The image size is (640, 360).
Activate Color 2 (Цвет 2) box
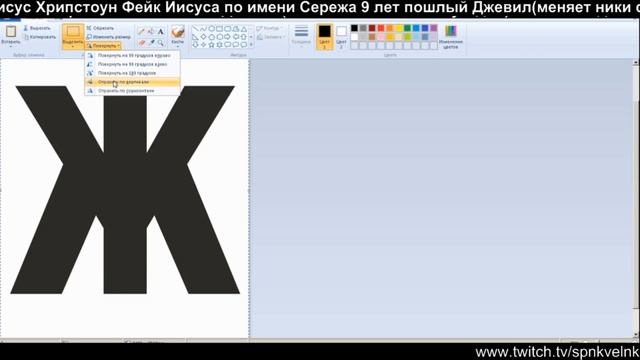342,37
